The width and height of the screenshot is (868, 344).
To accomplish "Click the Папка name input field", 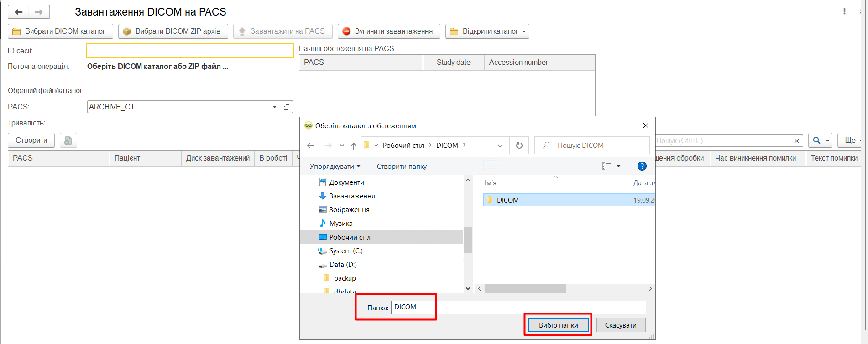I will 518,308.
